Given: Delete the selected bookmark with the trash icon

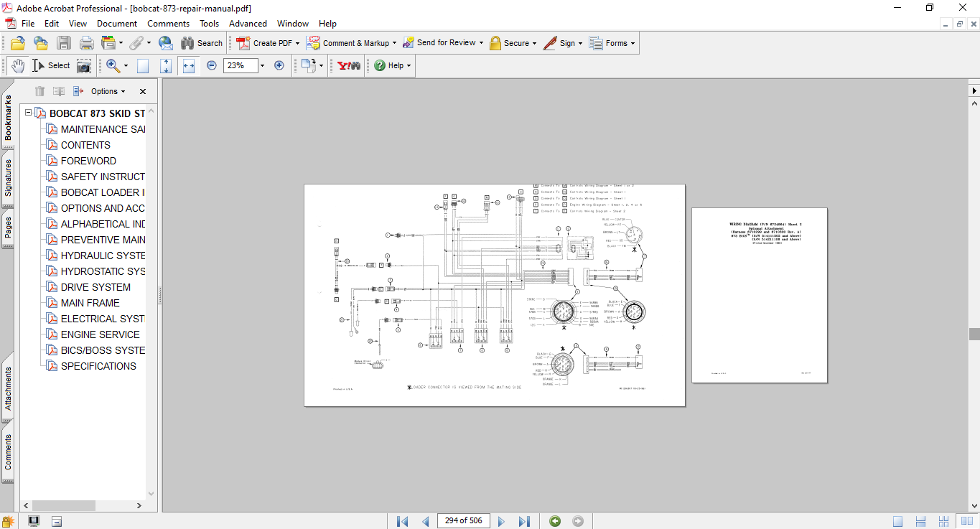Looking at the screenshot, I should point(39,91).
